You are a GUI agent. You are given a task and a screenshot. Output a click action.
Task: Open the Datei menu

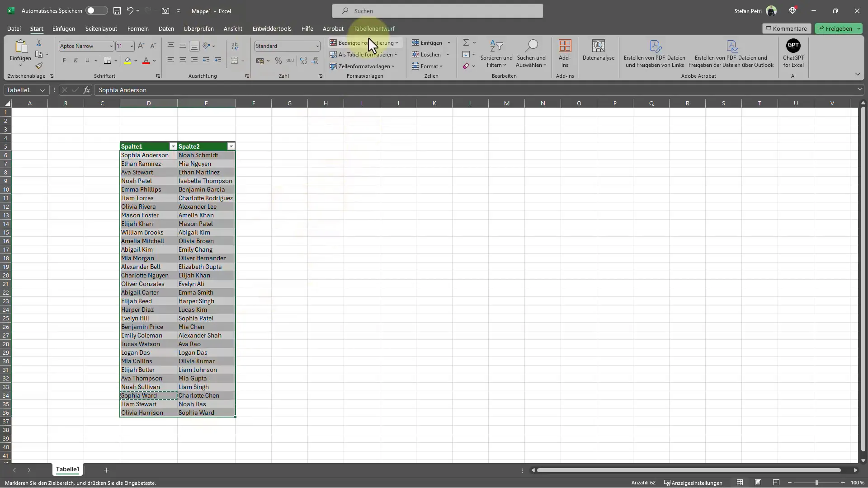click(14, 28)
